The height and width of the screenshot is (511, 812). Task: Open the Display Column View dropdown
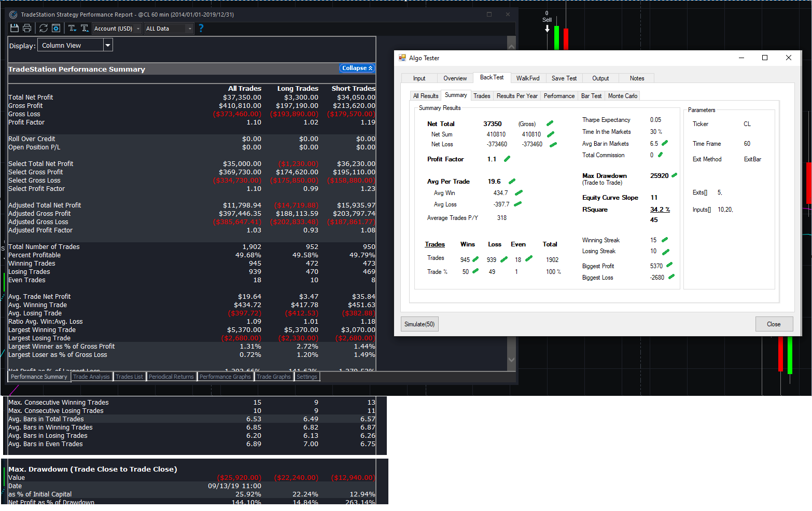pyautogui.click(x=108, y=46)
